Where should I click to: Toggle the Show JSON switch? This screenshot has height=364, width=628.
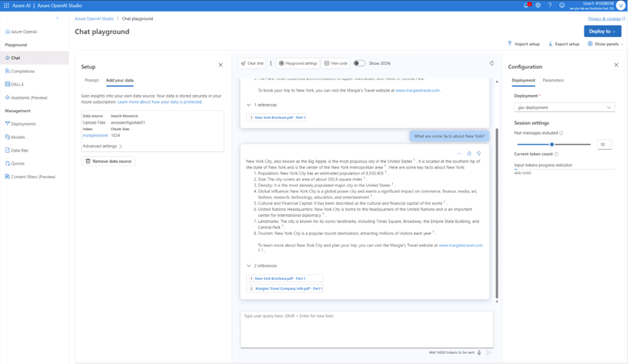pyautogui.click(x=359, y=63)
